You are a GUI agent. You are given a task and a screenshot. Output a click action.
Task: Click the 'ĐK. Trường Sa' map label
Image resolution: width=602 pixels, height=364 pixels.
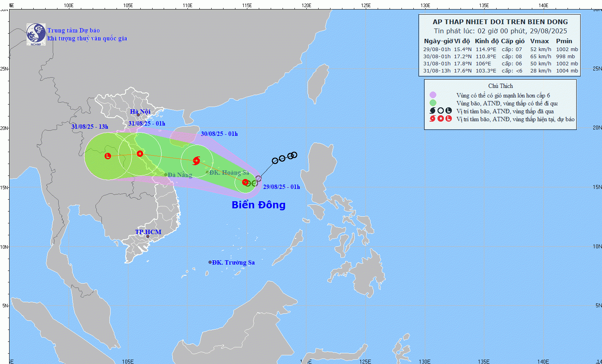233,262
